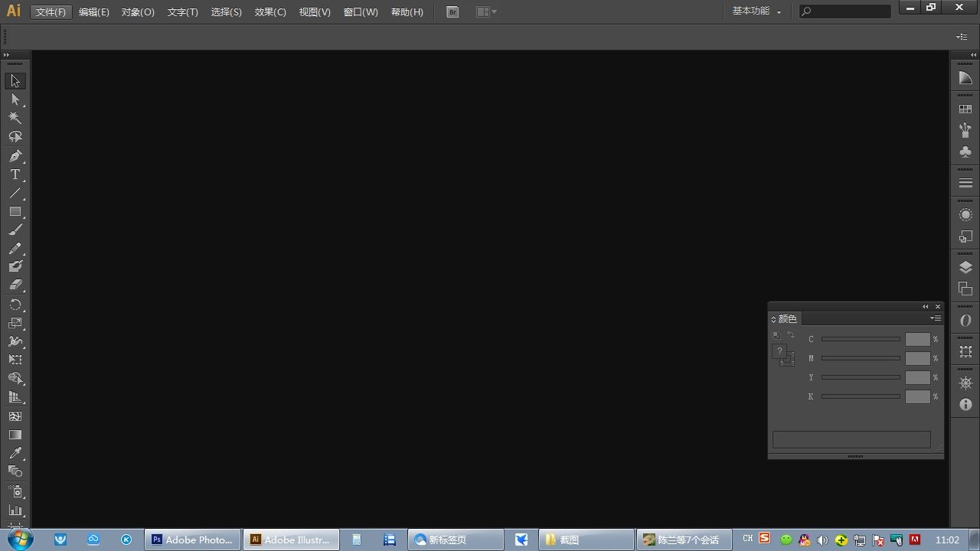Select the Selection tool (black arrow)

click(15, 81)
